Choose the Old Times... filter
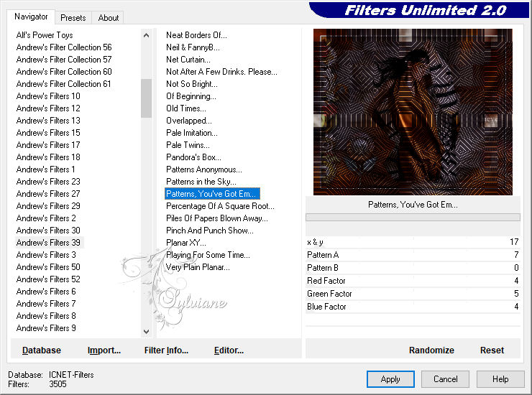Image resolution: width=532 pixels, height=395 pixels. point(186,108)
